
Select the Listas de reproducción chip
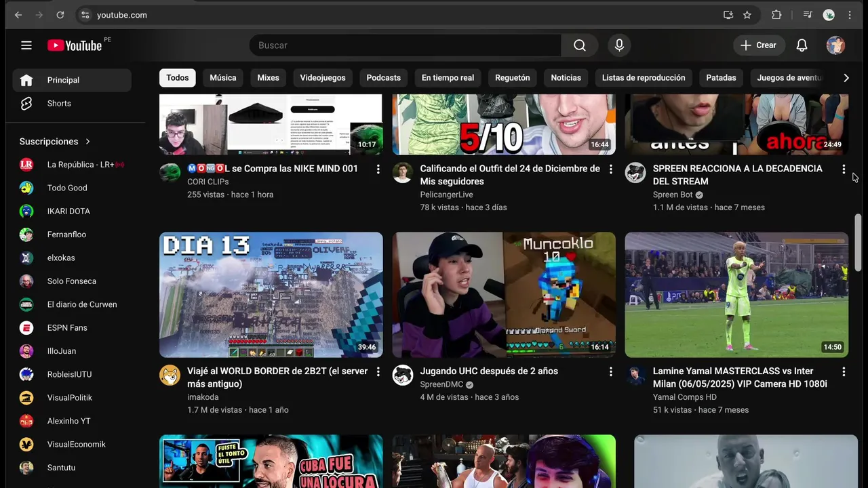pyautogui.click(x=644, y=78)
